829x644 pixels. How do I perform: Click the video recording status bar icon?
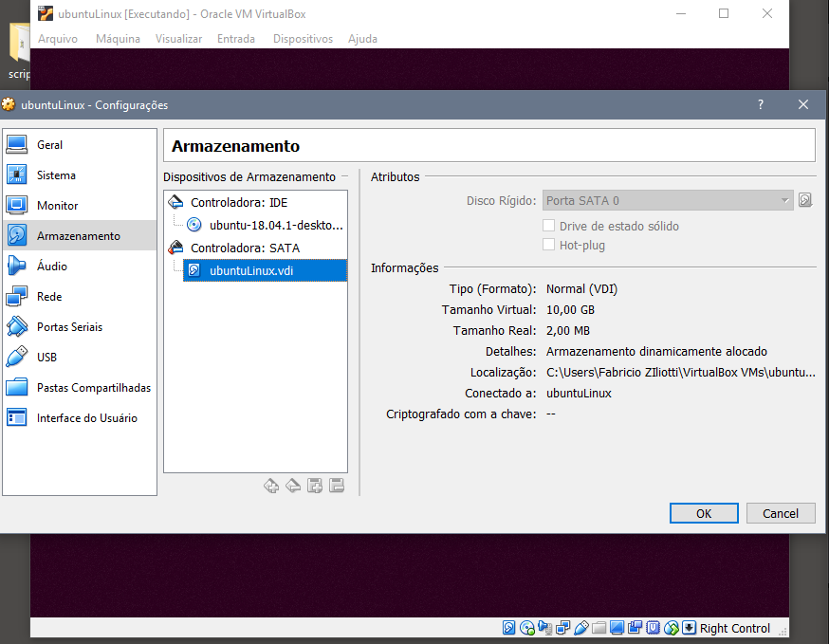coord(635,628)
